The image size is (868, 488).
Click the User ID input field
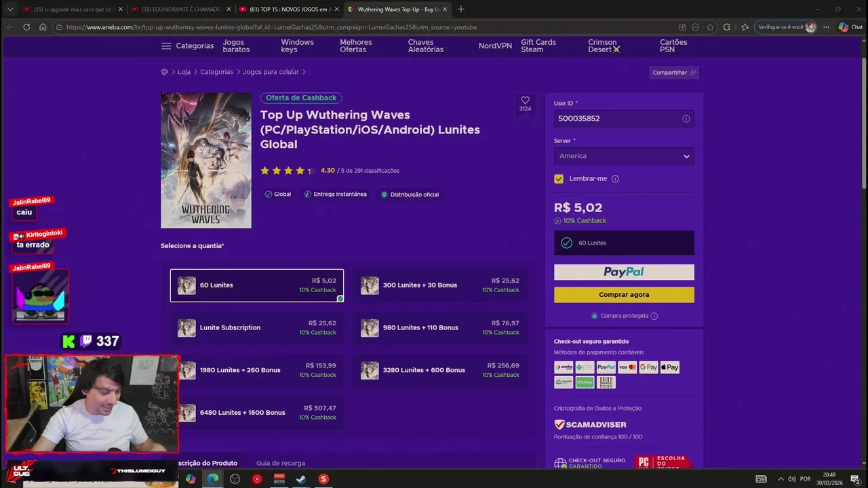click(624, 119)
